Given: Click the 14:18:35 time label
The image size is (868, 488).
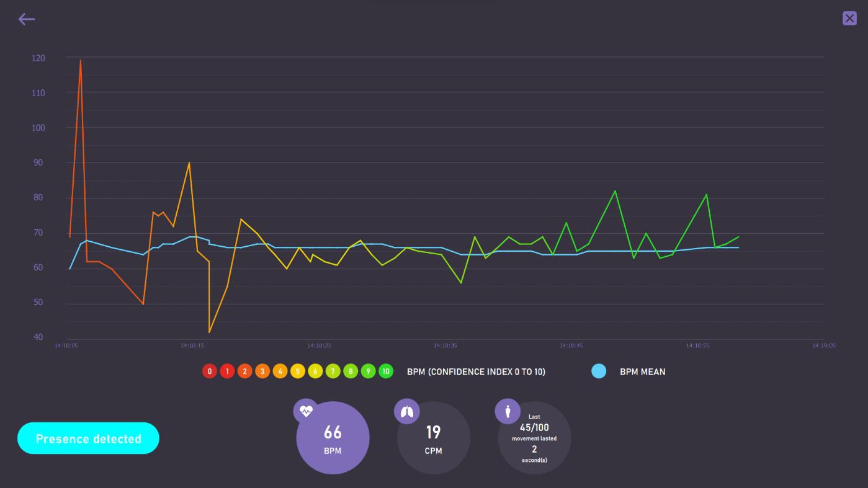Looking at the screenshot, I should coord(445,345).
